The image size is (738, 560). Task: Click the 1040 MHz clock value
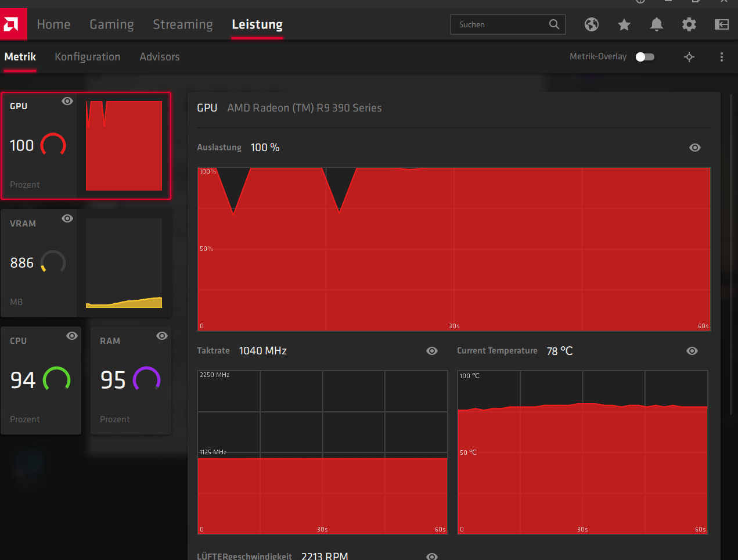pos(263,351)
